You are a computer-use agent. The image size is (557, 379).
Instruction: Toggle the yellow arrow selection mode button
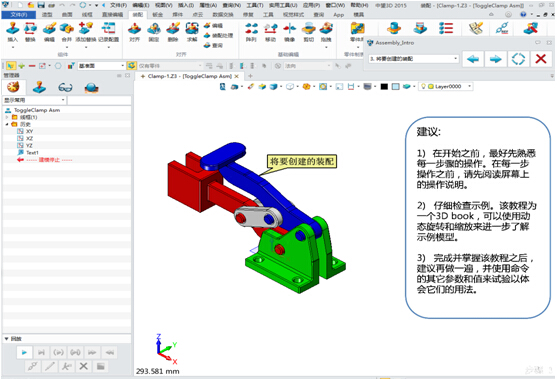(x=11, y=66)
